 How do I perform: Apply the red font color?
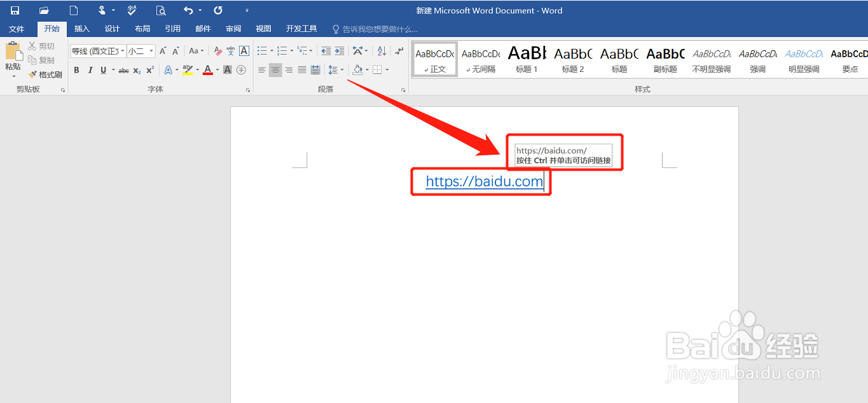coord(207,70)
